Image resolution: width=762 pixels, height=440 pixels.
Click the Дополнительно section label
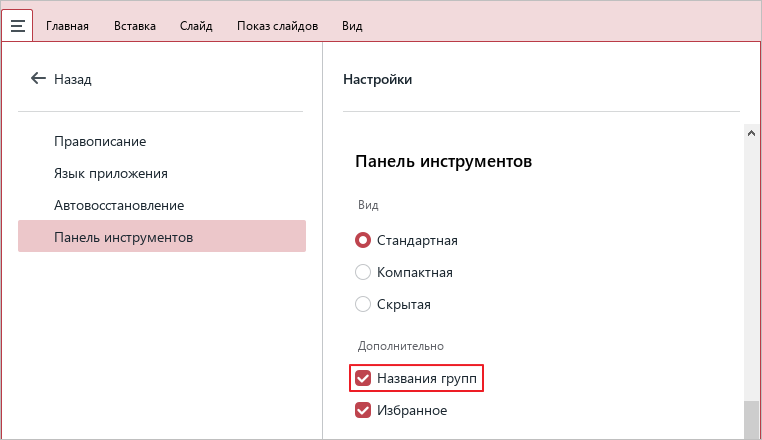pos(401,346)
